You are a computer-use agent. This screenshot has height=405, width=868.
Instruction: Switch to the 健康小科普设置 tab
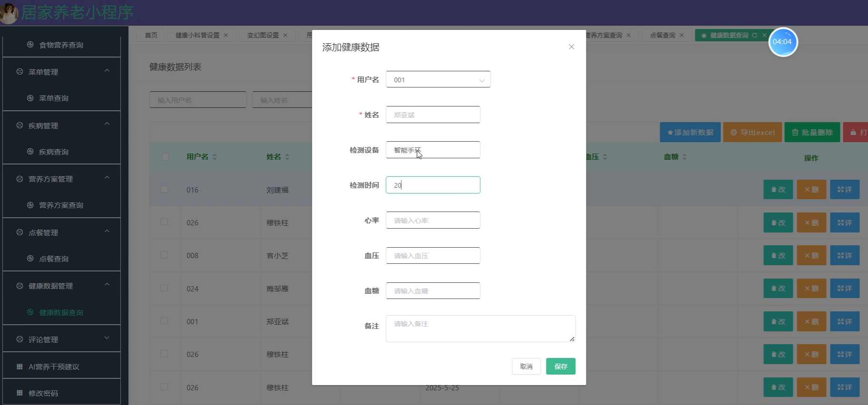[x=197, y=35]
